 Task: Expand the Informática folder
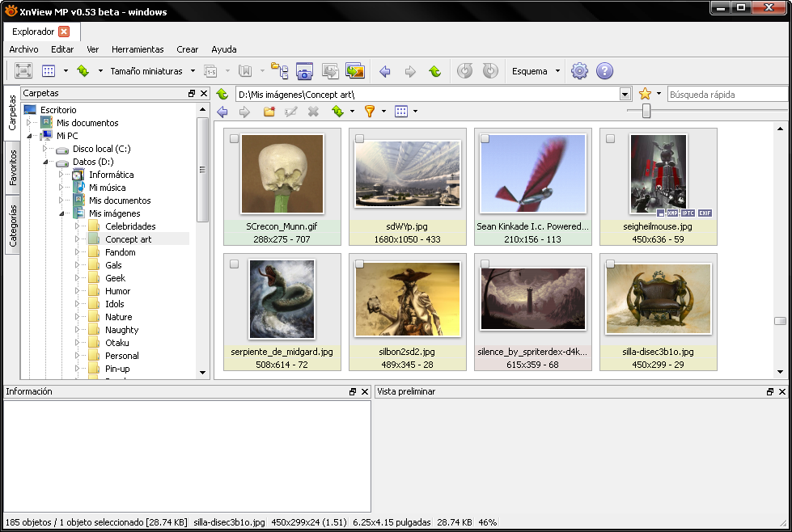[x=61, y=175]
